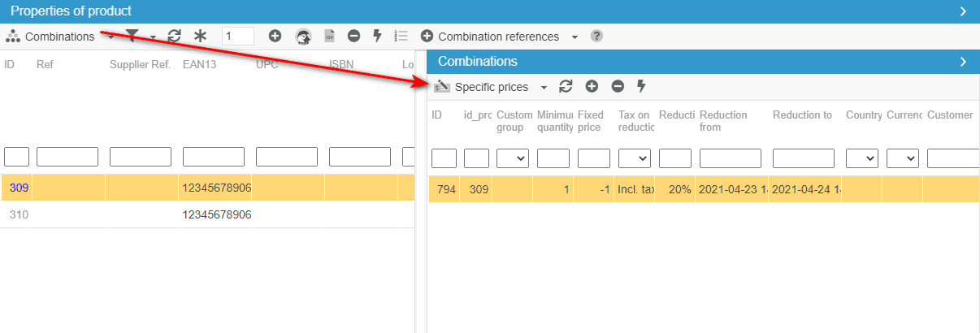Open the Combinations view dropdown
This screenshot has height=333, width=980.
tap(111, 37)
